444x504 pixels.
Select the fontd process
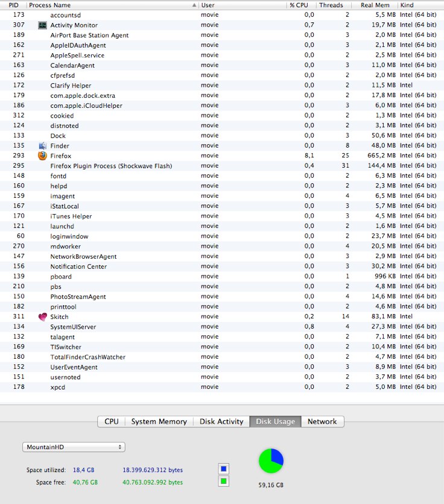click(222, 176)
